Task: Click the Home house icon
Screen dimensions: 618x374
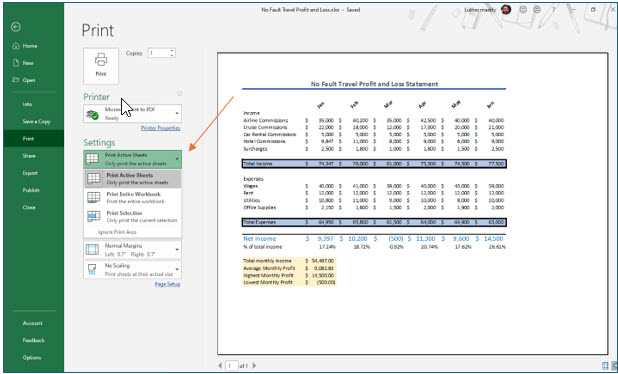Action: coord(16,46)
